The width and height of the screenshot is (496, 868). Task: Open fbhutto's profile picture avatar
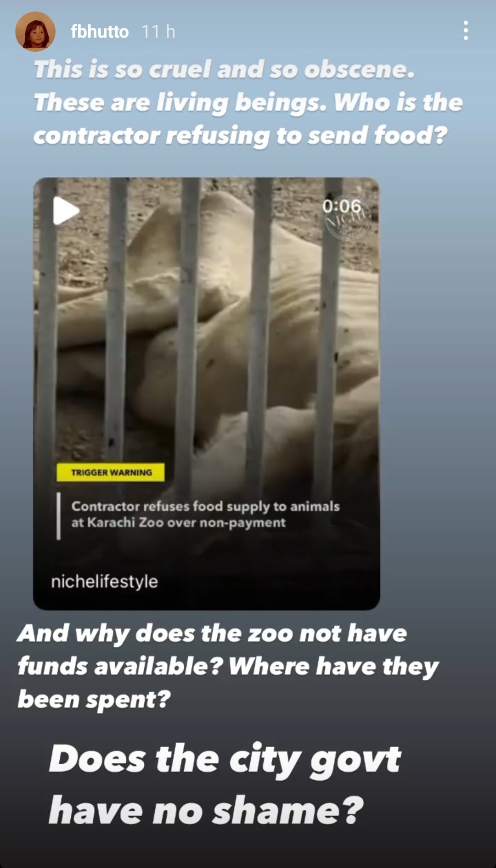pos(35,32)
